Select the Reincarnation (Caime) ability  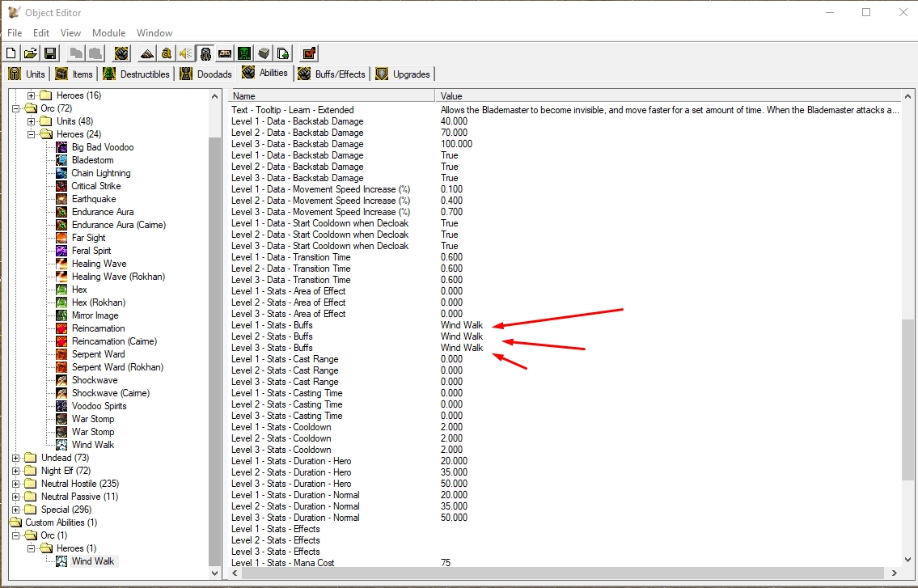[x=114, y=341]
